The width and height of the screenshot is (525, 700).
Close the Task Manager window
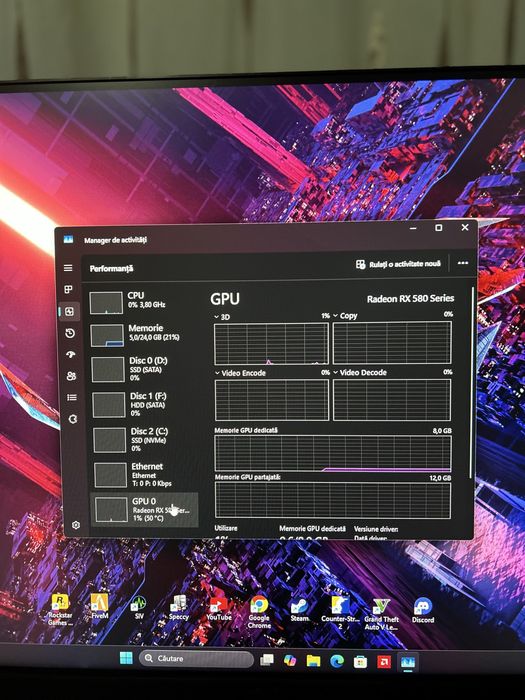click(465, 227)
